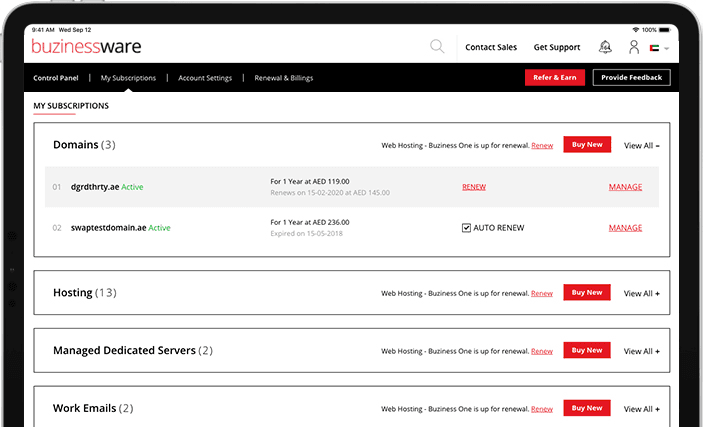Expand Hosting section with View All

point(641,293)
